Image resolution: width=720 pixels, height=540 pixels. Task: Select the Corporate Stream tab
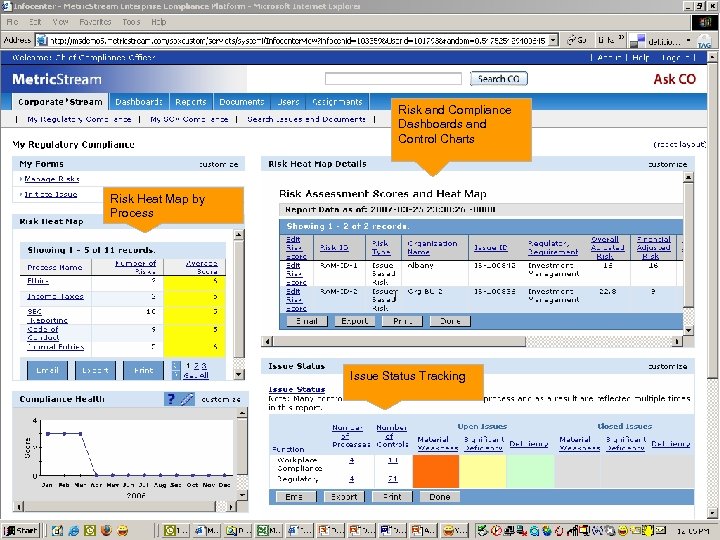click(60, 101)
